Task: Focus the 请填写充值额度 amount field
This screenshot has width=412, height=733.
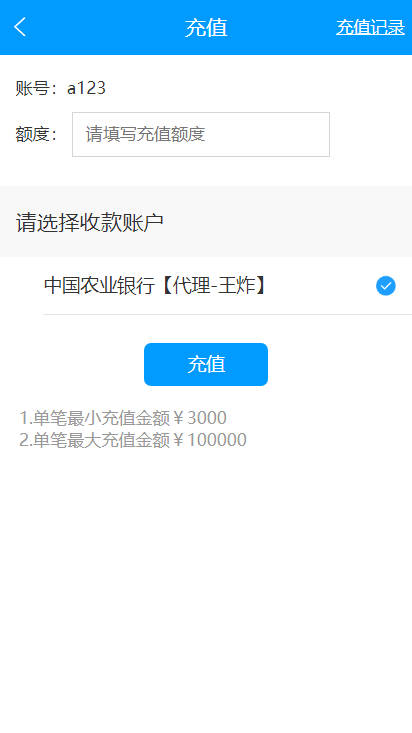Action: (201, 135)
